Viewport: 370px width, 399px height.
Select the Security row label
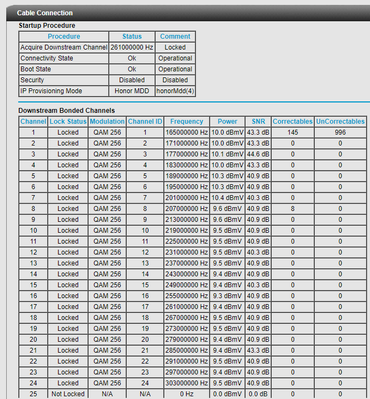[x=64, y=80]
